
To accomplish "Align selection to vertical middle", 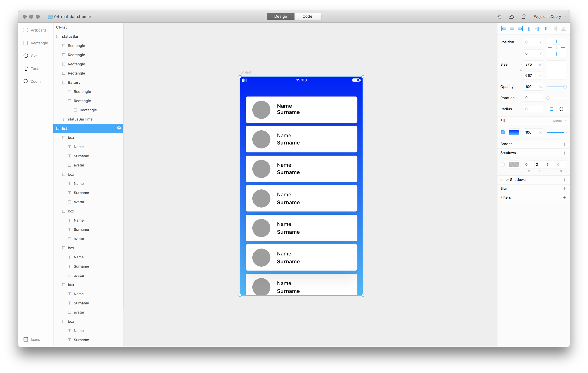I will (x=538, y=28).
